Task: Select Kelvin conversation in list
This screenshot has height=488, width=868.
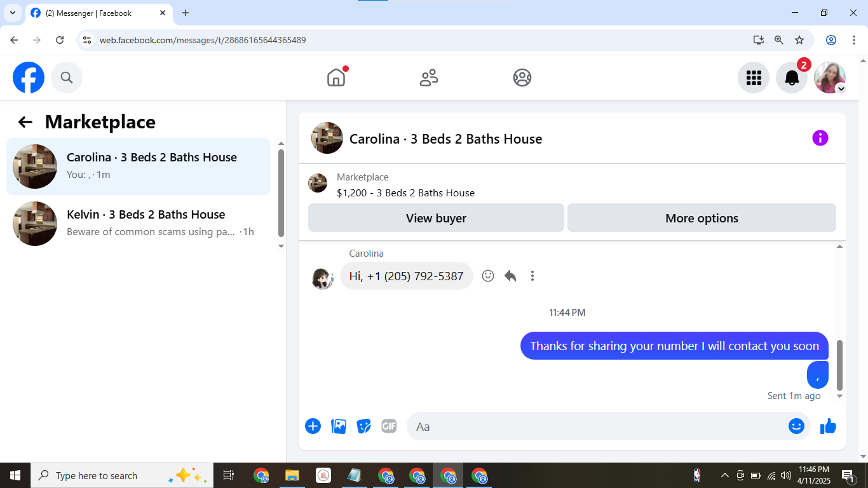Action: [x=138, y=224]
